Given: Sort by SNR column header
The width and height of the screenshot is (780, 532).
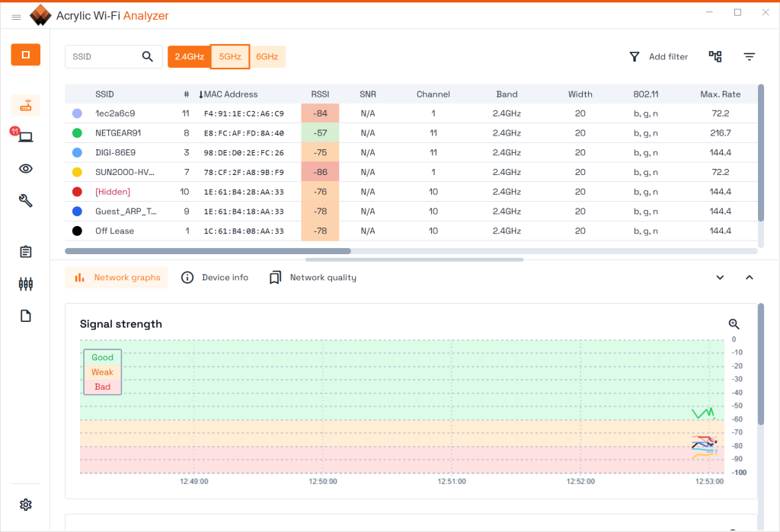Looking at the screenshot, I should point(368,94).
